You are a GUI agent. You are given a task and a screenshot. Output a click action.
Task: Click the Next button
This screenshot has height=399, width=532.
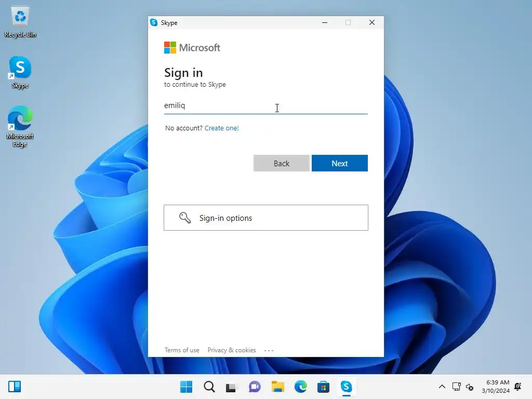coord(340,163)
